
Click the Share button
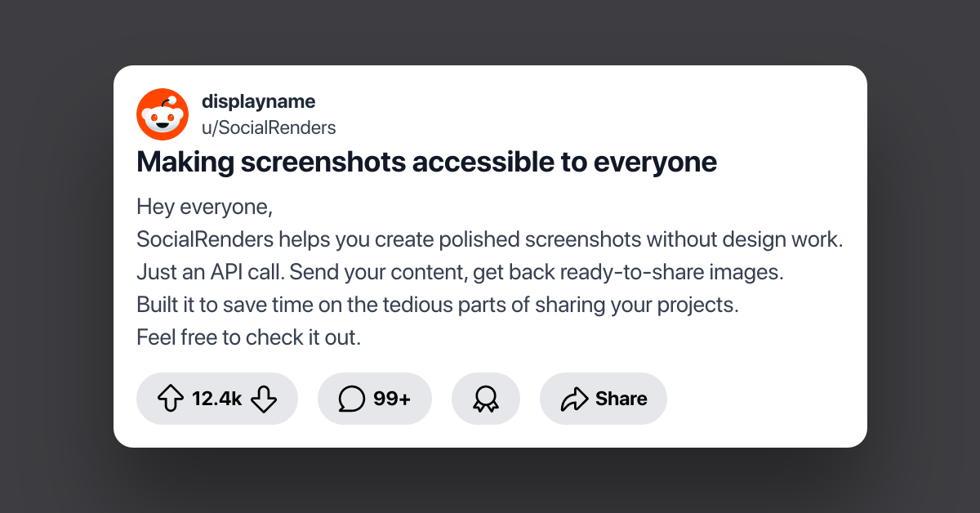[x=604, y=399]
